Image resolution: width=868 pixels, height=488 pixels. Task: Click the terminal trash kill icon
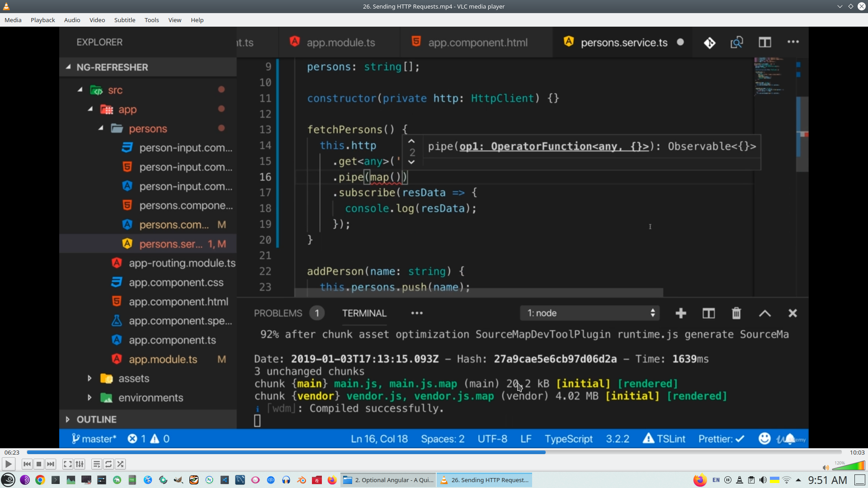[x=736, y=313]
